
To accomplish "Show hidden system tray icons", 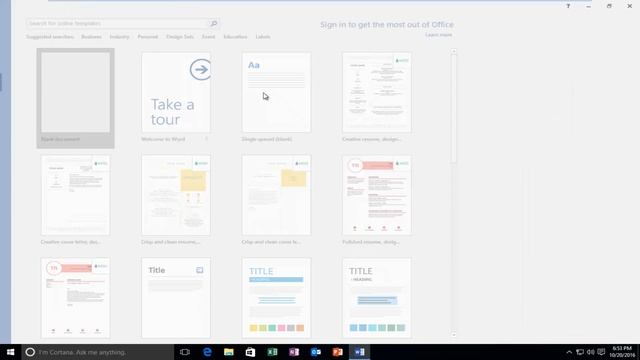I will click(569, 352).
